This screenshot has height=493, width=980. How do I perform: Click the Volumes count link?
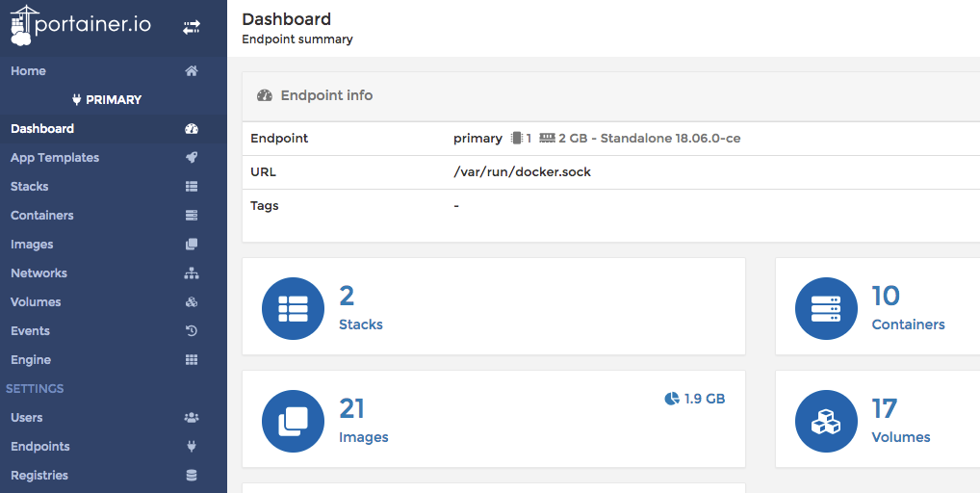click(885, 409)
